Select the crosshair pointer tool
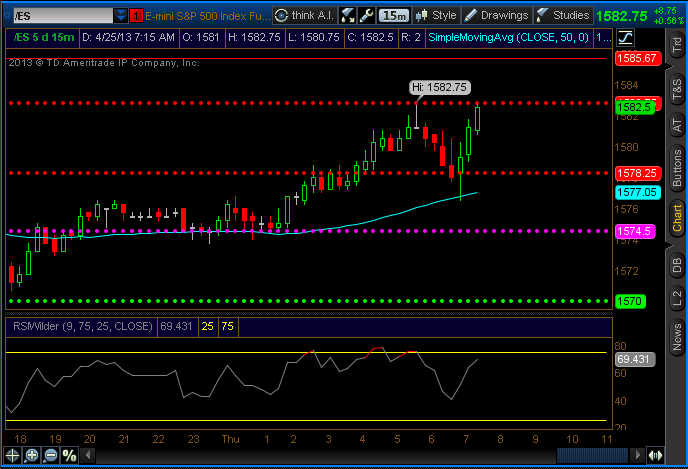 [x=12, y=455]
